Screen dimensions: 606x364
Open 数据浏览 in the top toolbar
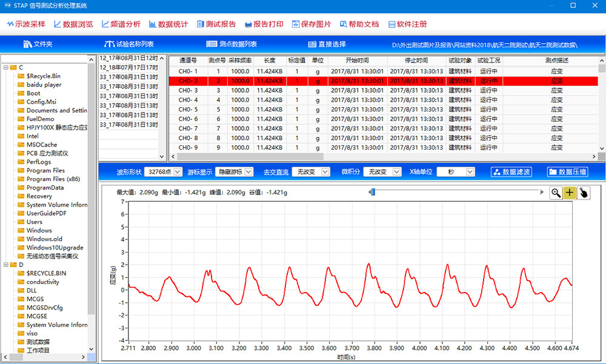point(73,24)
